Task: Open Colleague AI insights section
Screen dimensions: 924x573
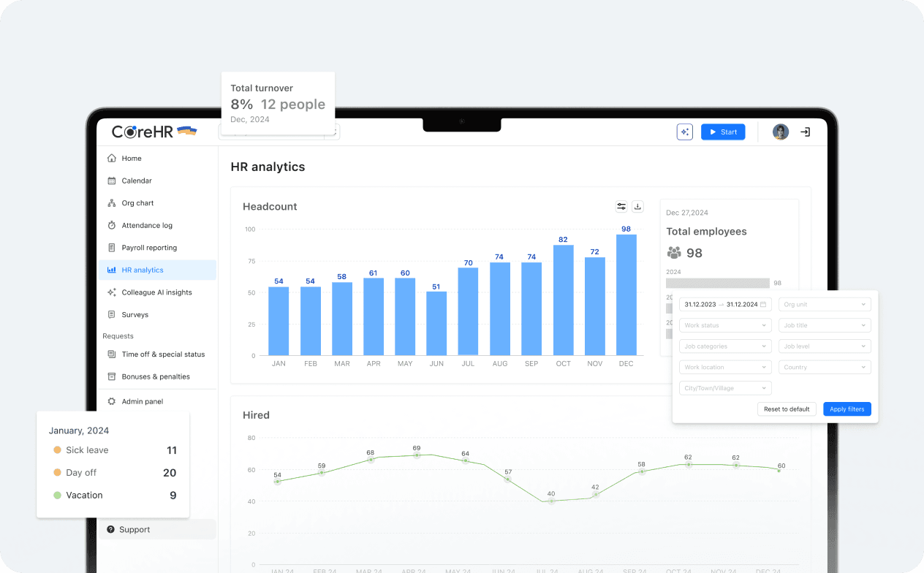Action: (x=156, y=292)
